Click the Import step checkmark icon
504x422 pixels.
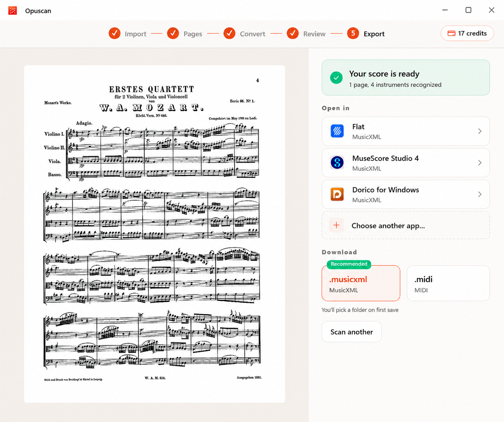point(114,33)
